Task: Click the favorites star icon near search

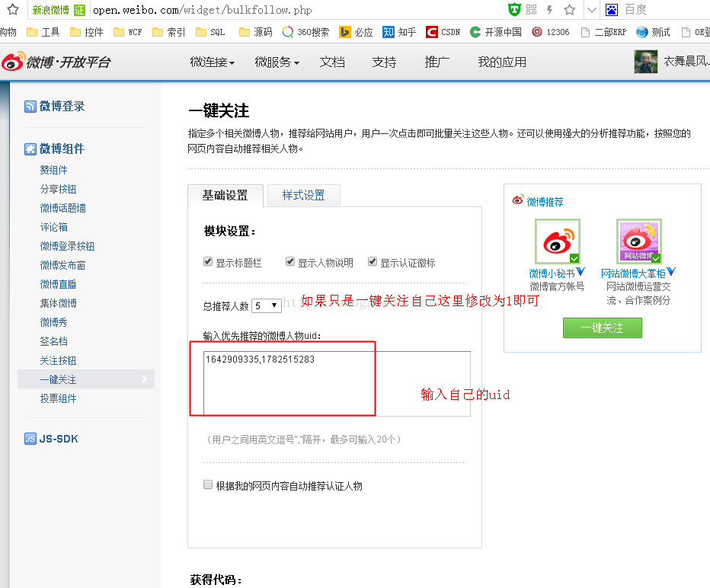Action: pos(570,9)
